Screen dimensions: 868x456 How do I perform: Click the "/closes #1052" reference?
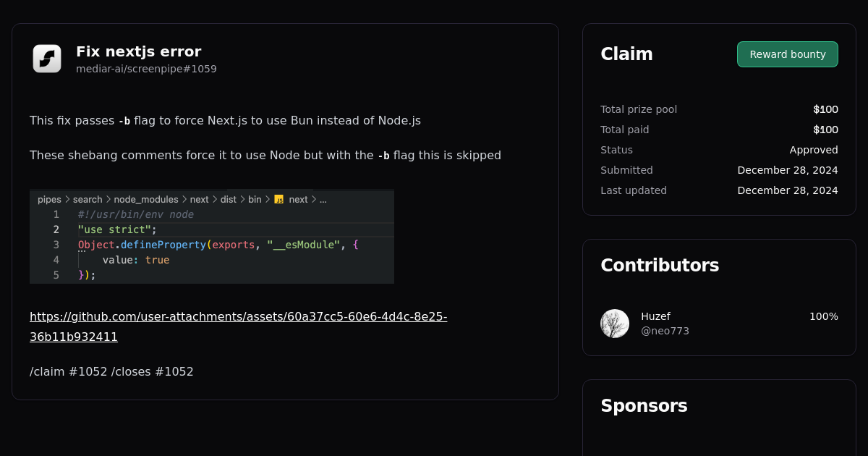tap(153, 371)
